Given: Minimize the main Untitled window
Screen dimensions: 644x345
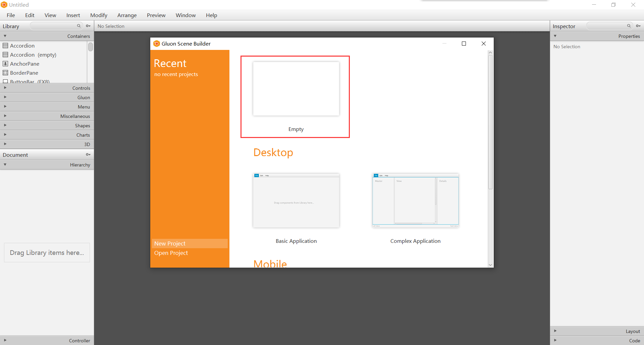Looking at the screenshot, I should [x=594, y=5].
